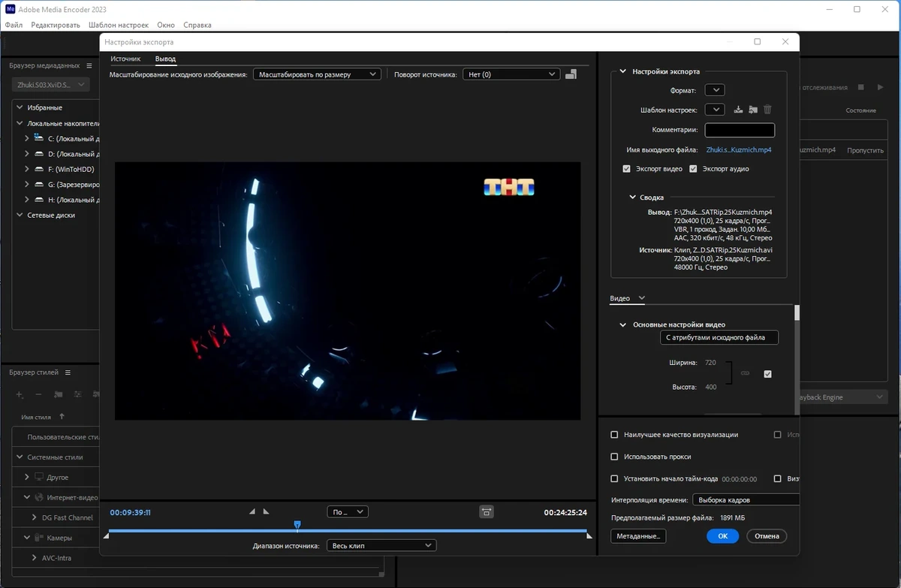Click the delete preset trash icon

click(x=767, y=110)
